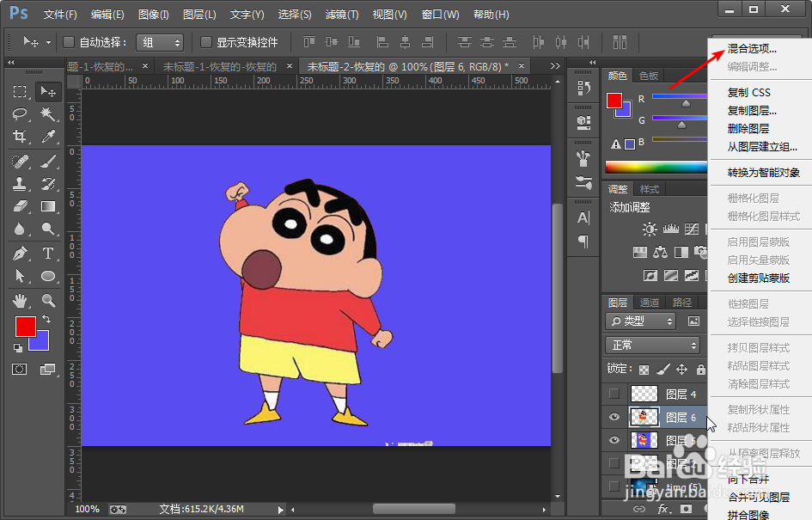Adjust the R color slider
Viewport: 812px width, 520px height.
[x=686, y=104]
